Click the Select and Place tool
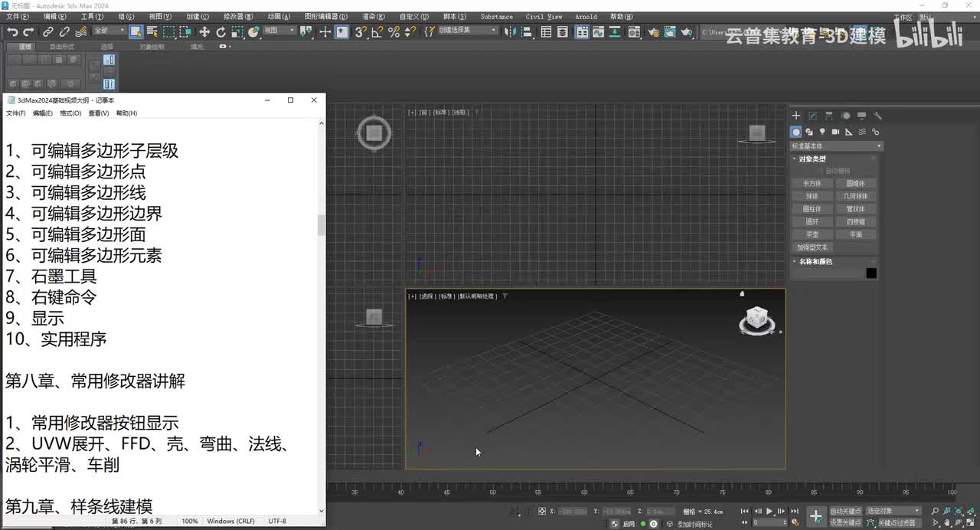 pos(254,31)
